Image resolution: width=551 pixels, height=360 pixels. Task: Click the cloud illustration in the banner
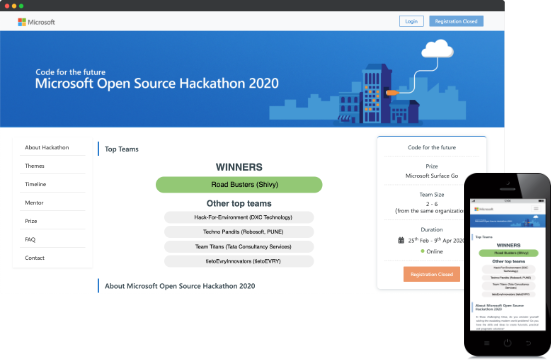coord(437,49)
